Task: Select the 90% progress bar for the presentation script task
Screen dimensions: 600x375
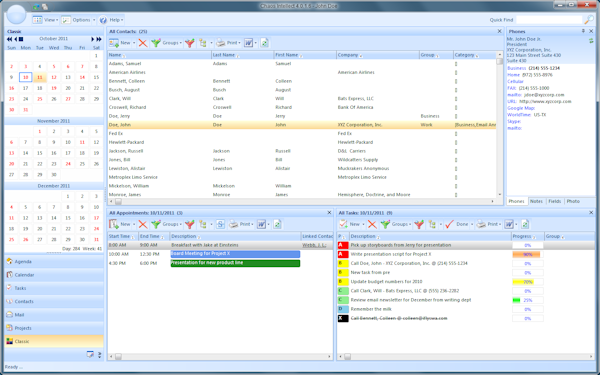Action: (x=527, y=254)
